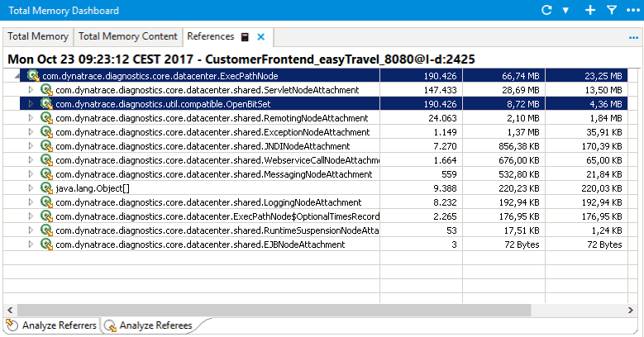Expand the LoggingNodeAttachment row
The height and width of the screenshot is (337, 644).
(x=31, y=202)
